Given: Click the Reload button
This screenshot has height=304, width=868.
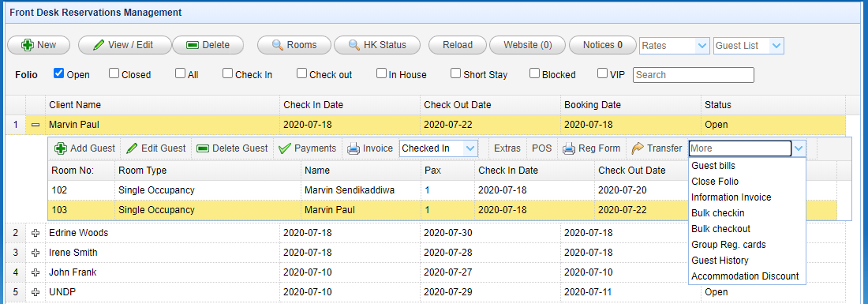Looking at the screenshot, I should coord(457,46).
